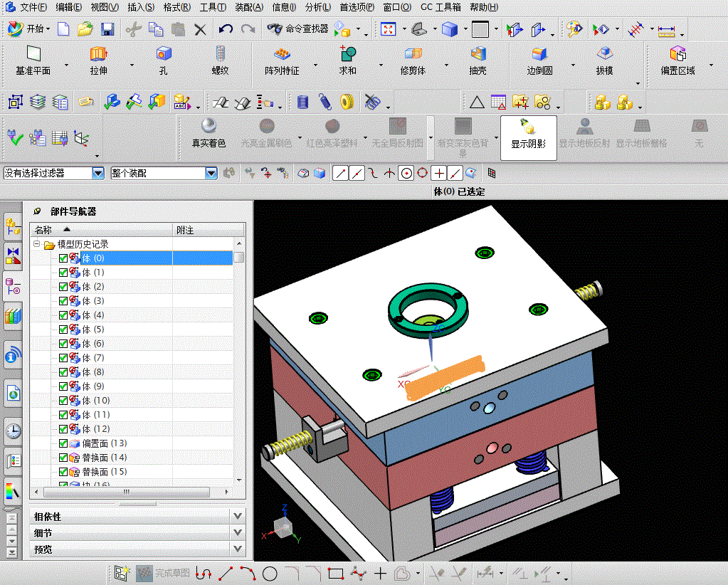Select the 修剪体 trim body tool
The height and width of the screenshot is (585, 728).
coord(413,60)
